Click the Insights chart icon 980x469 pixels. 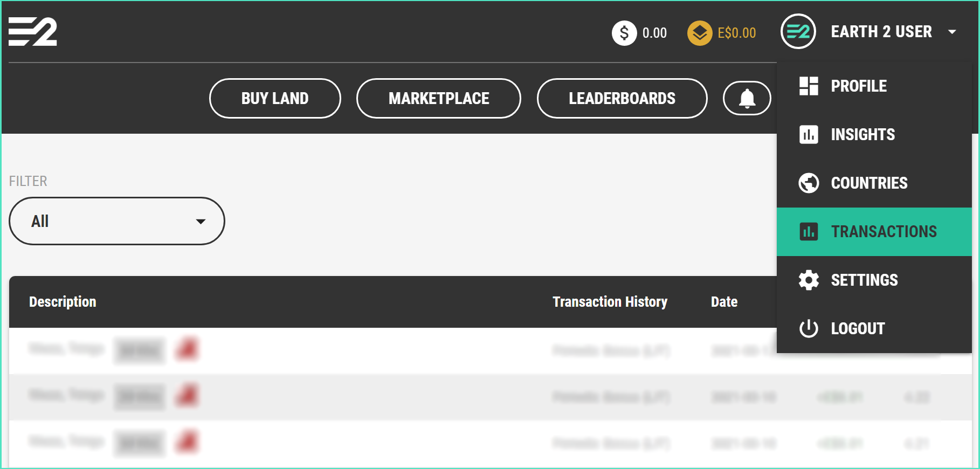coord(809,134)
